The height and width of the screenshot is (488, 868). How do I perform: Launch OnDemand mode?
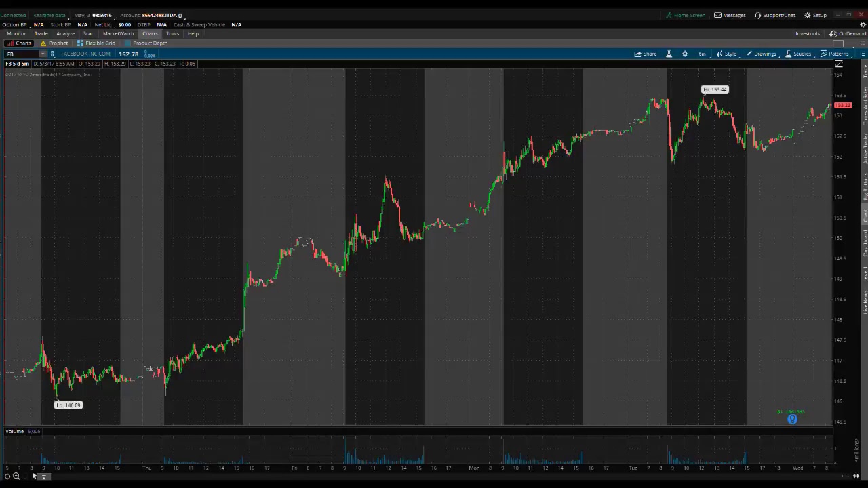click(x=848, y=33)
